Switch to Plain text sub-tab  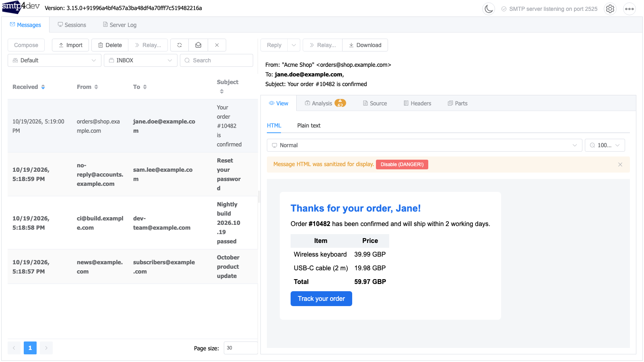pyautogui.click(x=309, y=125)
